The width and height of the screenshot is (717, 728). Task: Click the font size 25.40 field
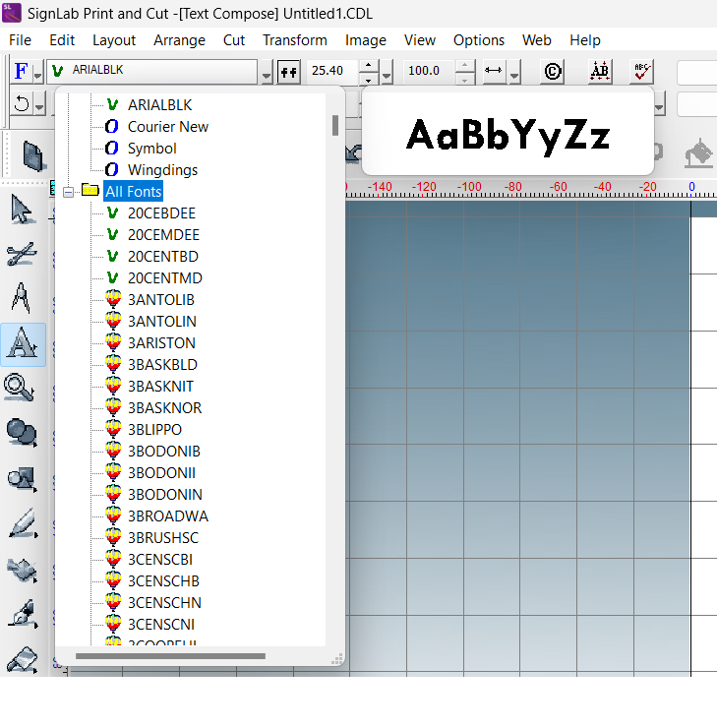(x=332, y=71)
